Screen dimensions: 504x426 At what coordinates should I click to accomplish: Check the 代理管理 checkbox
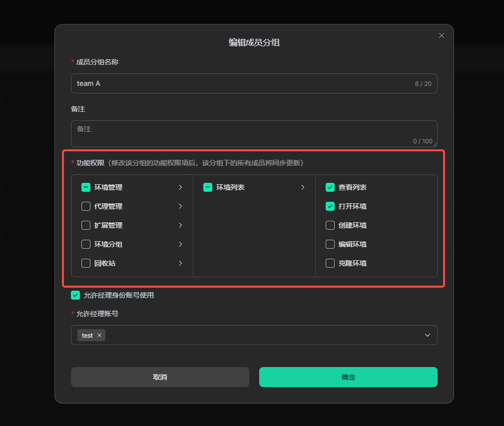tap(86, 207)
